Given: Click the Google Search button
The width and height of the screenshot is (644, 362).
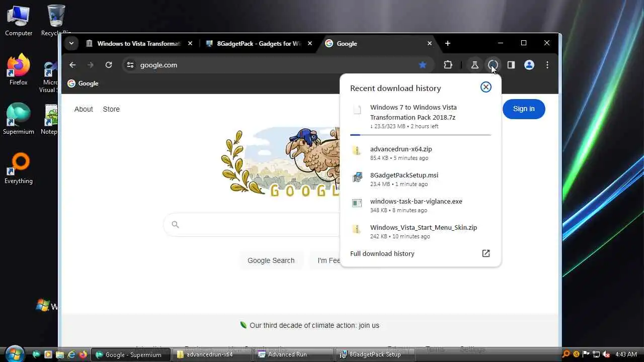Looking at the screenshot, I should pyautogui.click(x=271, y=260).
